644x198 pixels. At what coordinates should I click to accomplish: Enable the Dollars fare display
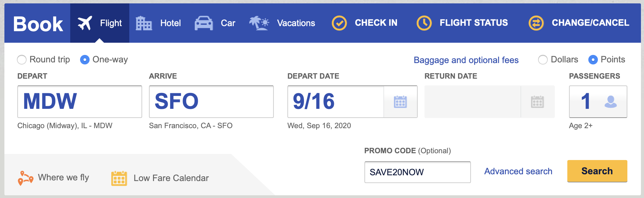544,60
